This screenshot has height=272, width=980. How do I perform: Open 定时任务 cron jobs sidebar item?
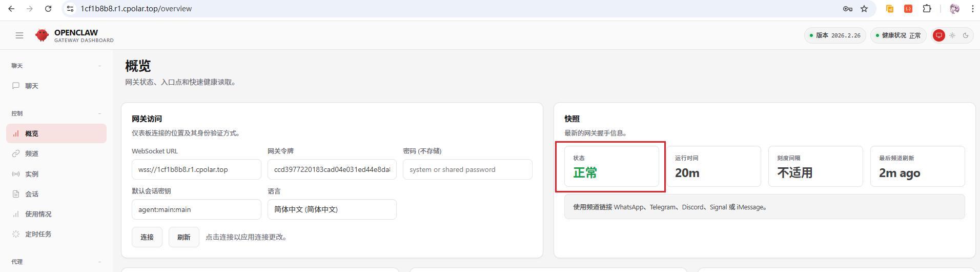[38, 234]
